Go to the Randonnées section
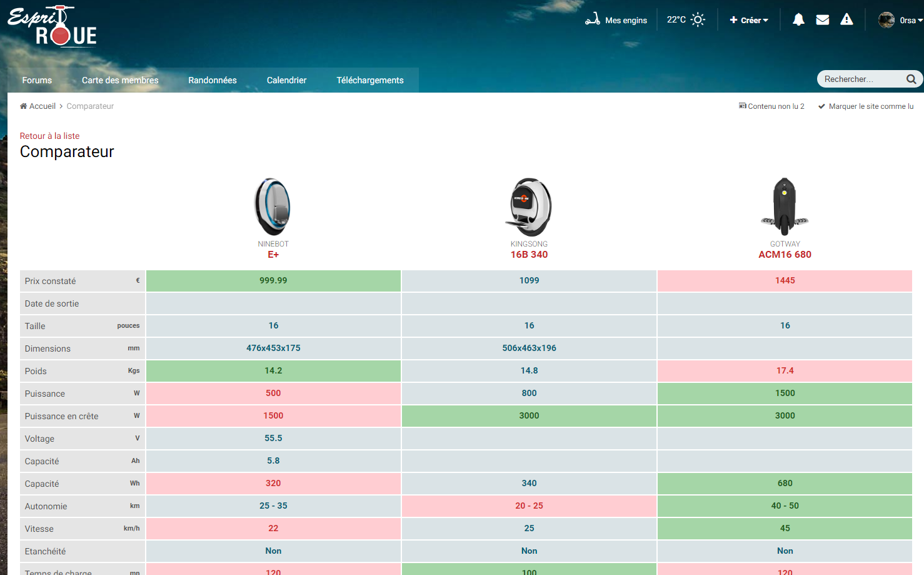The image size is (924, 575). (213, 80)
